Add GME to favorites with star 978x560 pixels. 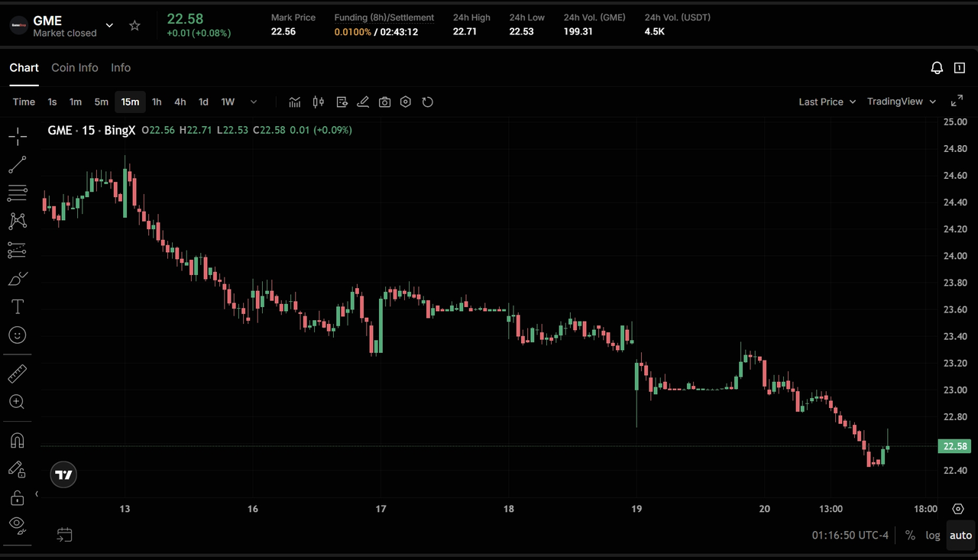[134, 26]
